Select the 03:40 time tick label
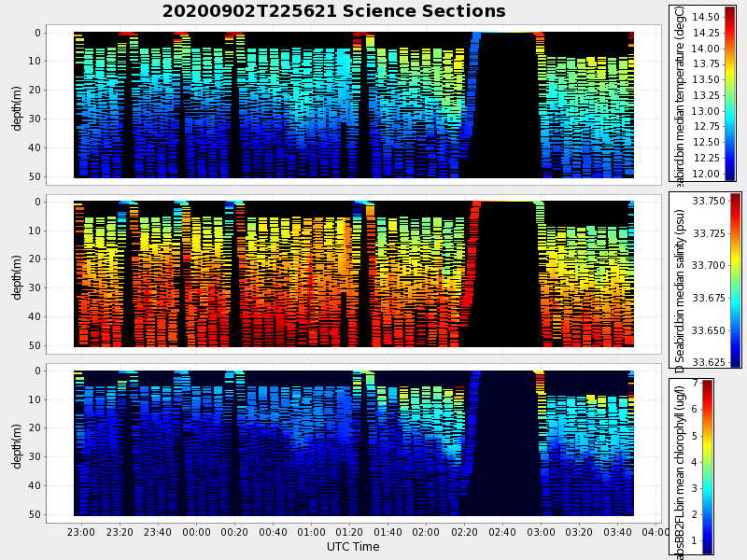Viewport: 747px width, 560px height. pos(617,532)
